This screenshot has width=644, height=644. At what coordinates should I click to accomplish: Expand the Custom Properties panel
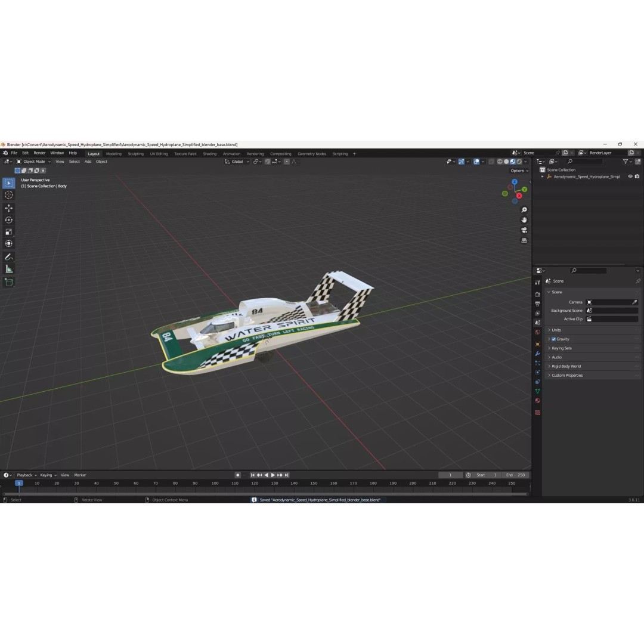[567, 376]
